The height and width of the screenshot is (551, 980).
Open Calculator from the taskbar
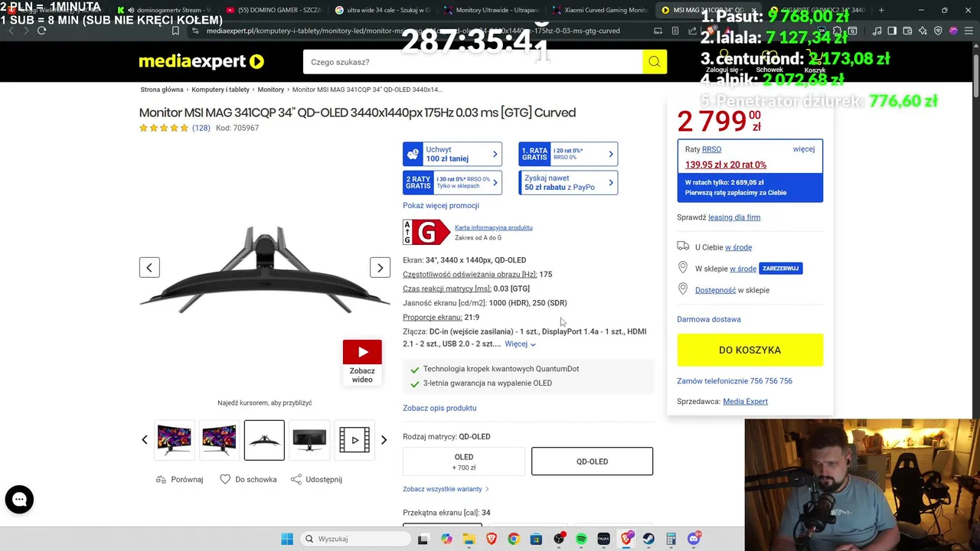tap(671, 539)
